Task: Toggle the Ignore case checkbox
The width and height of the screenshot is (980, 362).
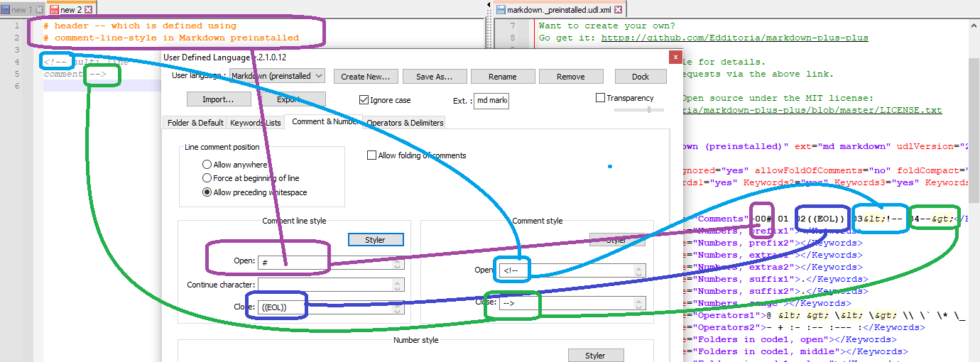Action: click(364, 100)
